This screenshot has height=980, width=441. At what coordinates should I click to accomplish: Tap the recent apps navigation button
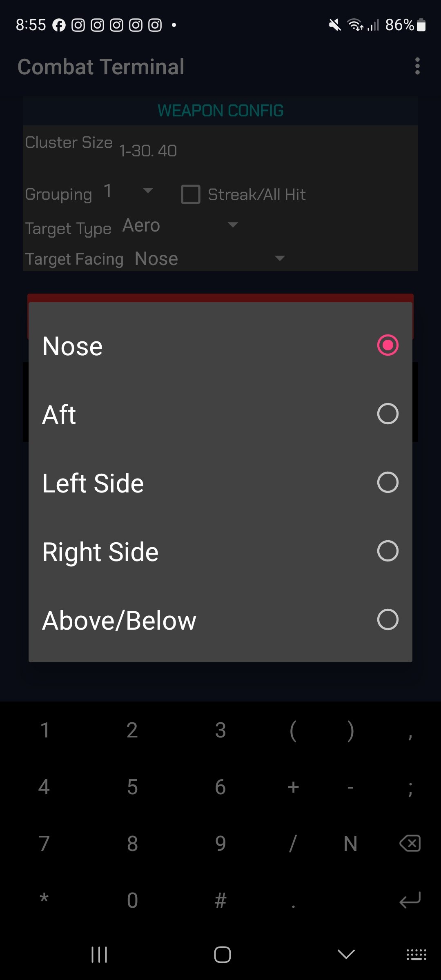click(x=99, y=954)
